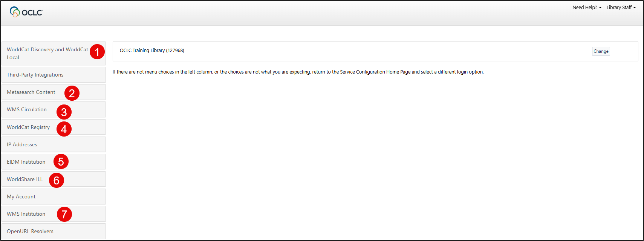Viewport: 644px width, 241px height.
Task: Select Metasearch Content in the left menu
Action: pyautogui.click(x=54, y=92)
